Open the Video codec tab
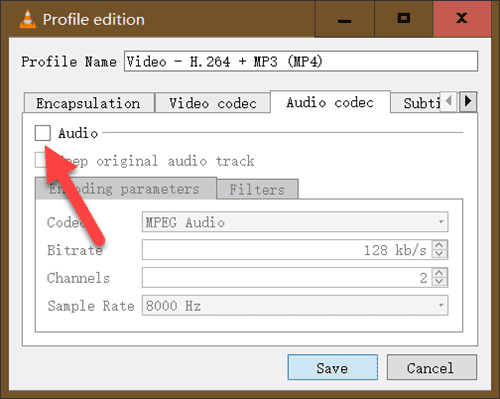The width and height of the screenshot is (500, 399). tap(213, 103)
